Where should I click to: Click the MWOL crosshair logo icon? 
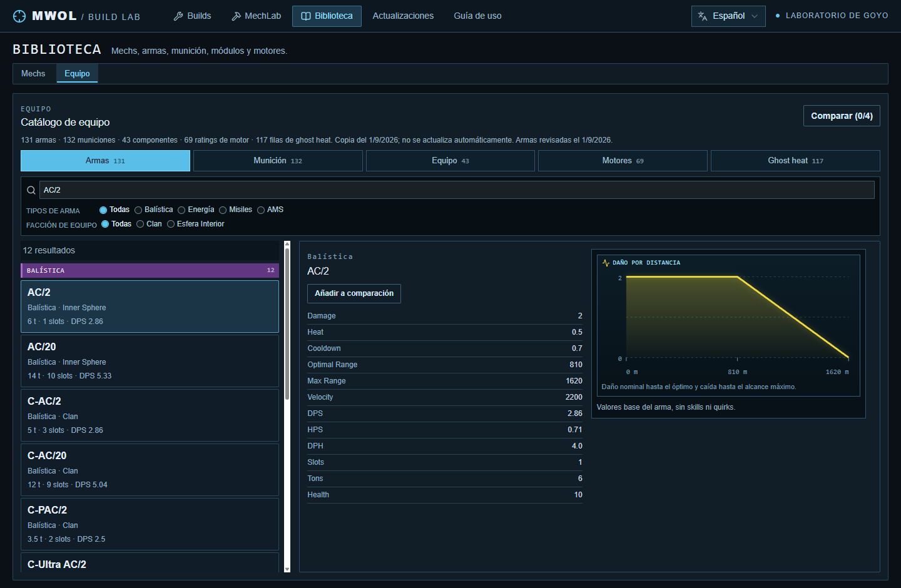(x=19, y=16)
